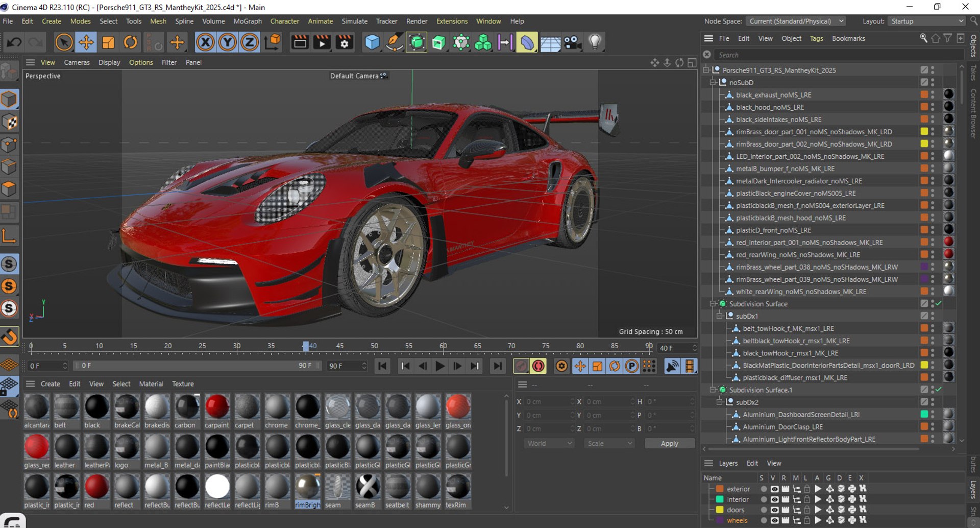Activate the Scale tool

coord(108,42)
